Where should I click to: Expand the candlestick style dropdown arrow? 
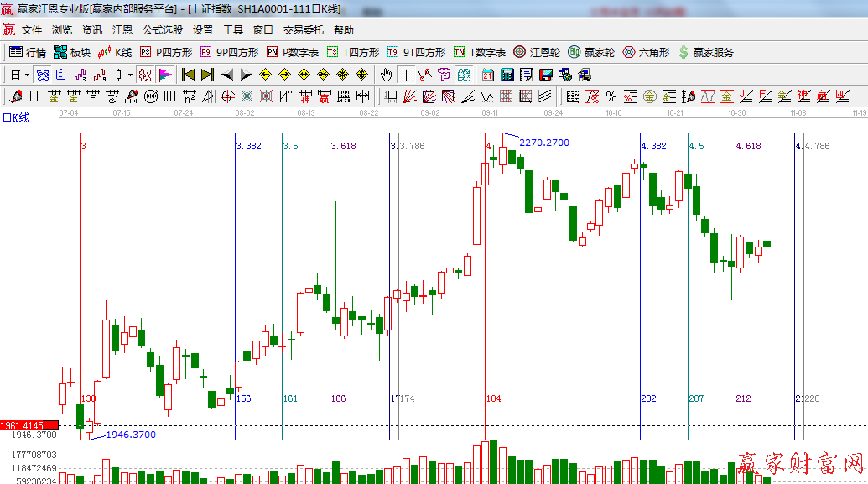click(130, 75)
